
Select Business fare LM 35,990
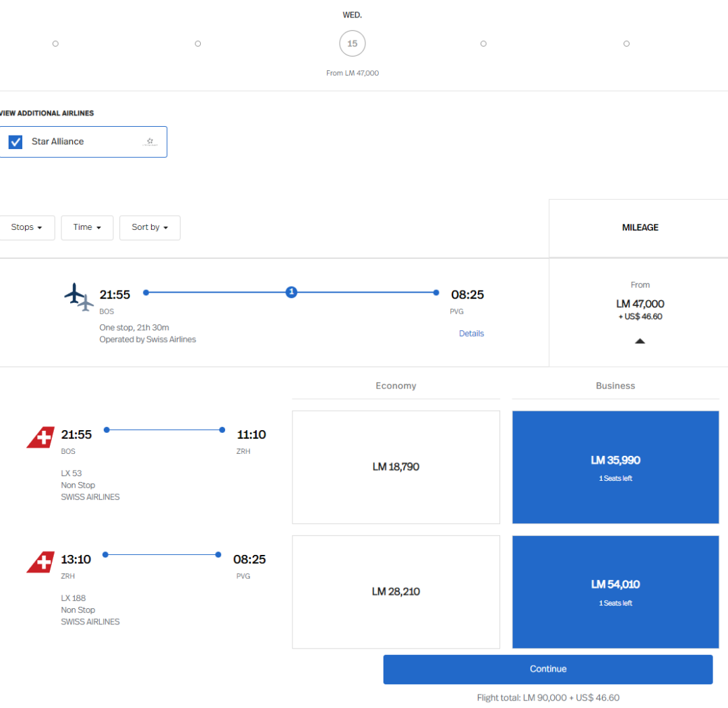[x=615, y=467]
